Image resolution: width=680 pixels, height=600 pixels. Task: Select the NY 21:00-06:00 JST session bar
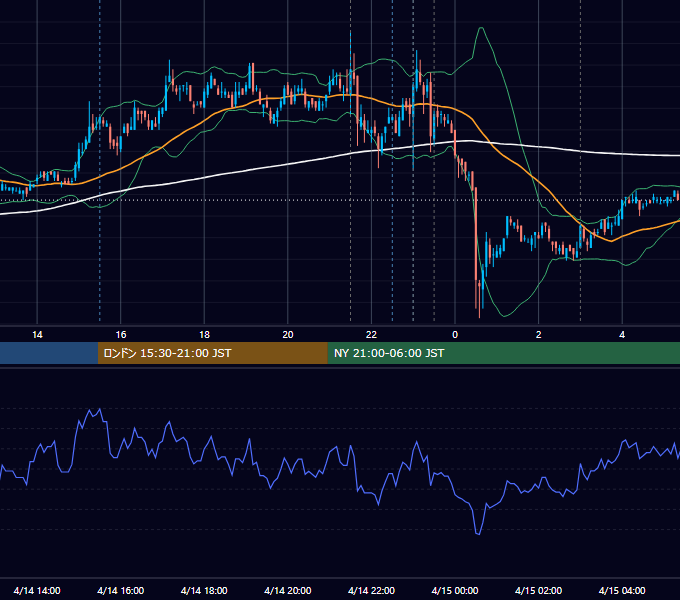[503, 353]
